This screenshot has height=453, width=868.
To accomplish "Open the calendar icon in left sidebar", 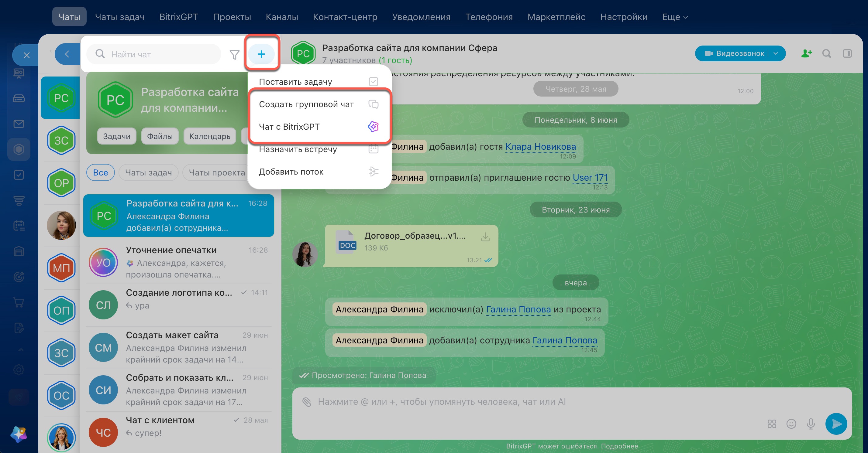I will [x=19, y=226].
